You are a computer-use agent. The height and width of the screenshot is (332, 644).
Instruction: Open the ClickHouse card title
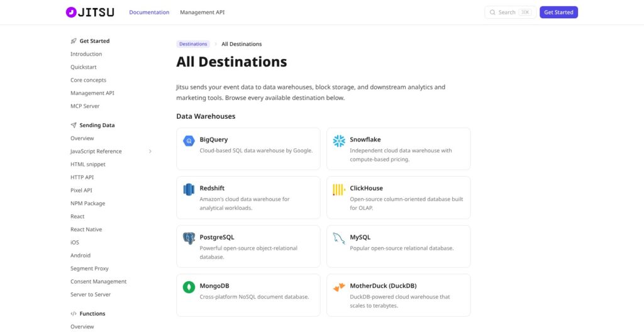click(367, 188)
